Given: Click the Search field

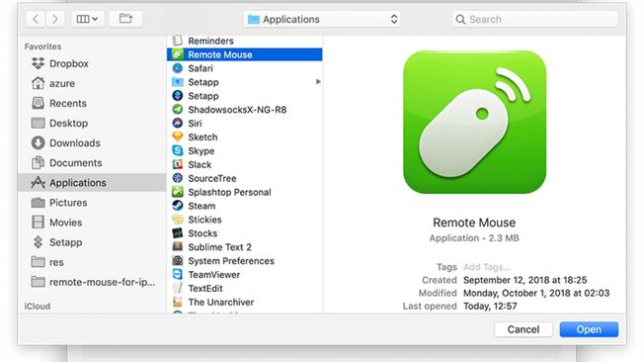Looking at the screenshot, I should tap(534, 20).
